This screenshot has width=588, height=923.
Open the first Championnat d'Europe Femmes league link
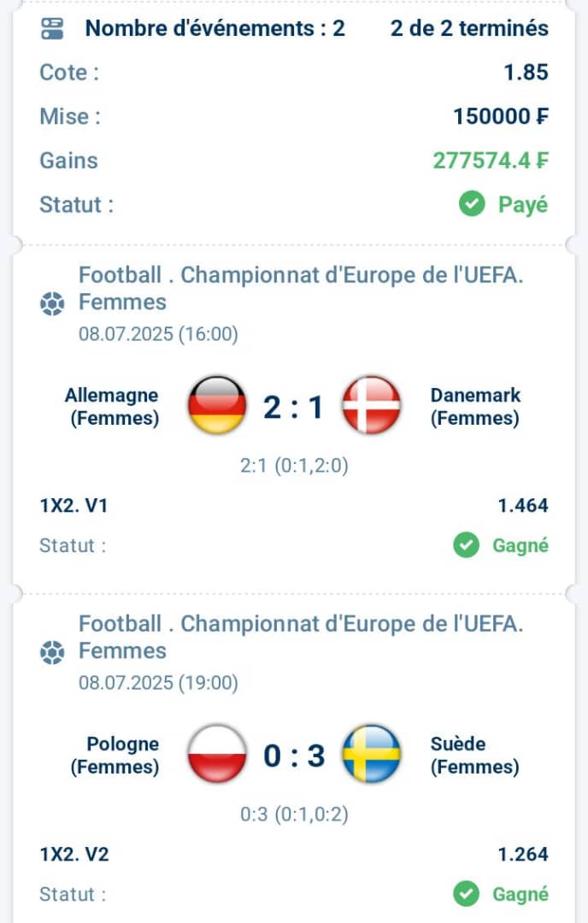301,289
